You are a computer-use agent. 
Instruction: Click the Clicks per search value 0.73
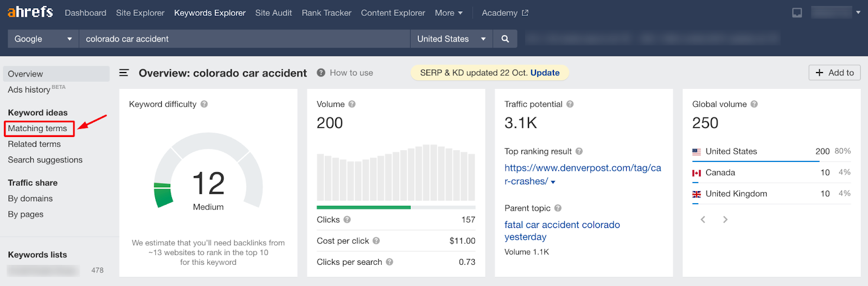[467, 262]
